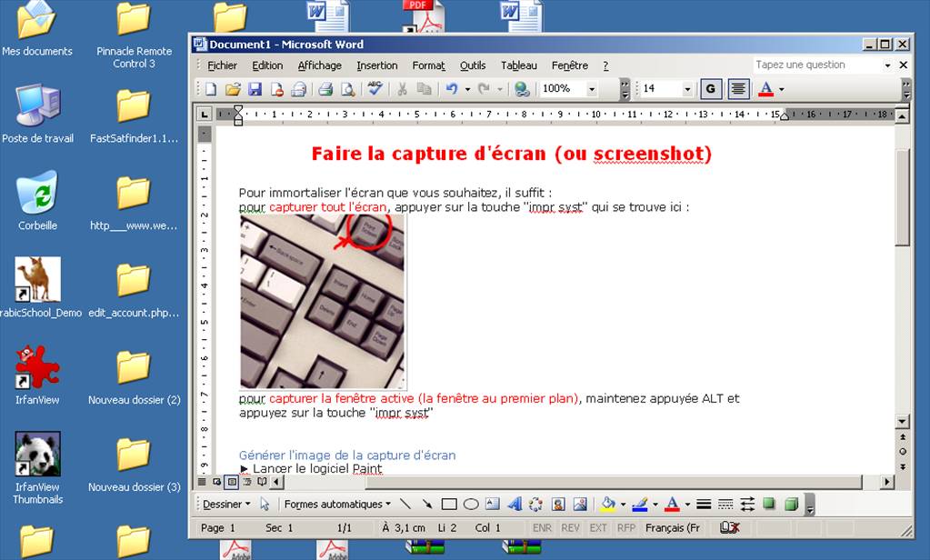The width and height of the screenshot is (930, 560).
Task: Cut selection with scissors icon
Action: click(402, 89)
